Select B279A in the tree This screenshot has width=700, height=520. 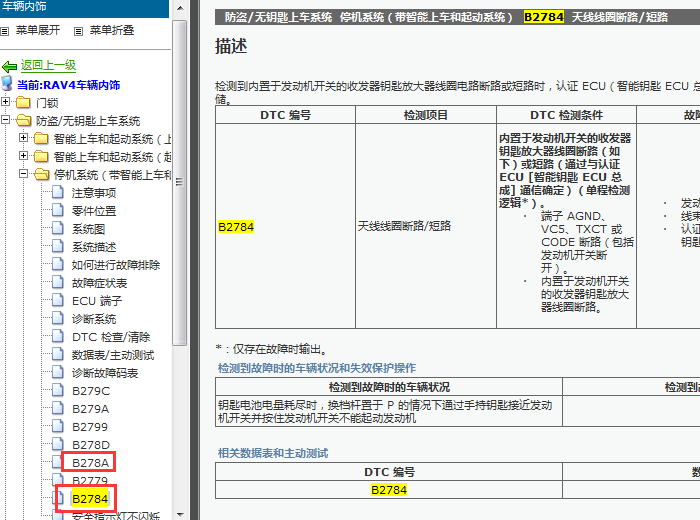(x=91, y=409)
